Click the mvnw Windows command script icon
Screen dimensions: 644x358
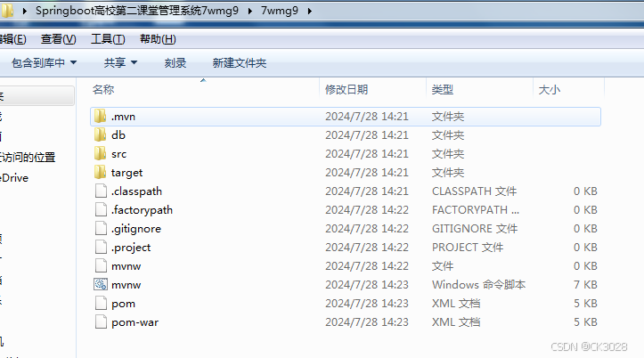click(101, 284)
